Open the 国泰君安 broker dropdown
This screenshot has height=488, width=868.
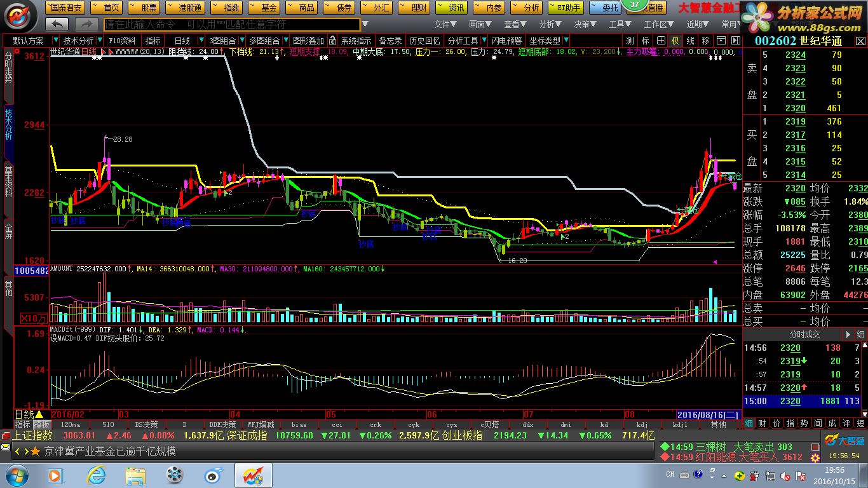(64, 8)
